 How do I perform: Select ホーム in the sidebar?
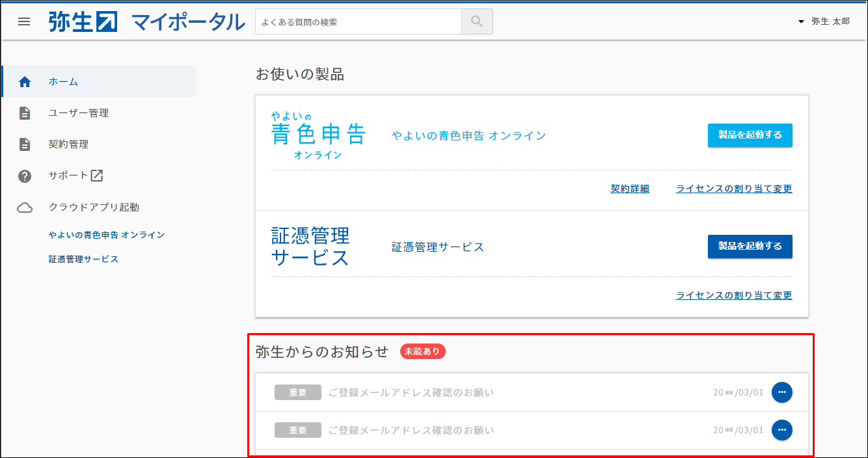coord(99,81)
